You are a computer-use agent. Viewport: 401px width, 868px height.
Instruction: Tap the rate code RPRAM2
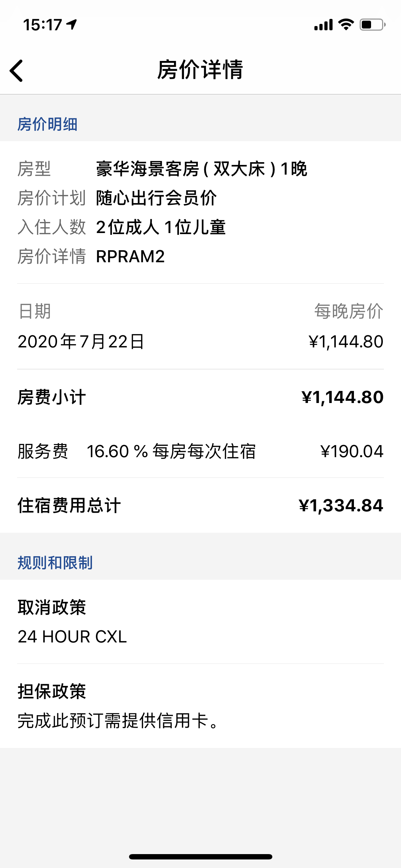point(130,257)
